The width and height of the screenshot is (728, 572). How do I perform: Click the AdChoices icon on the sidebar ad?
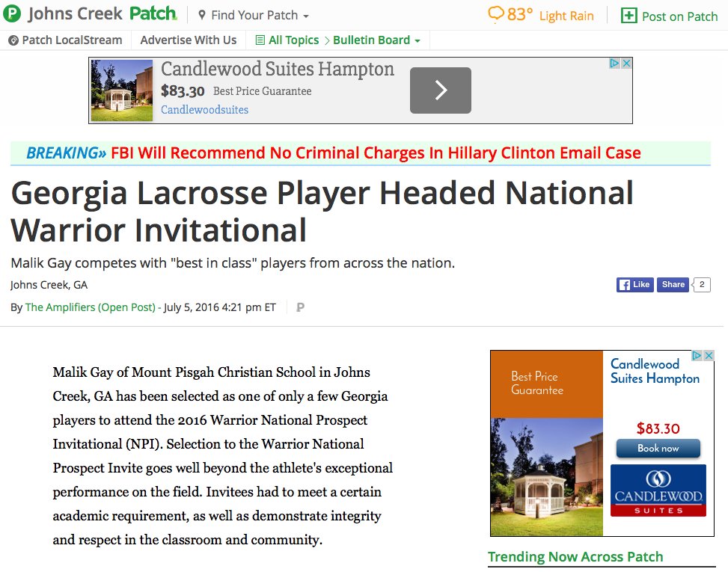pyautogui.click(x=697, y=356)
